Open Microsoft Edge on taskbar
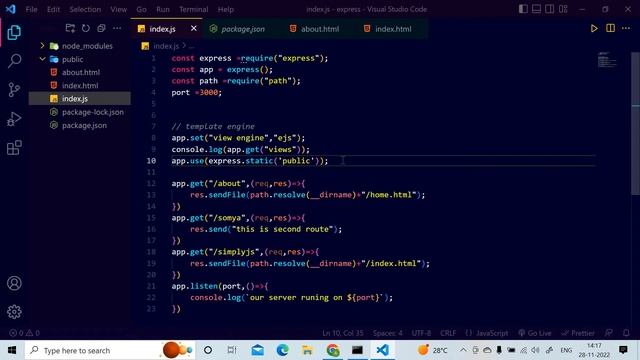Image resolution: width=640 pixels, height=360 pixels. click(x=282, y=350)
